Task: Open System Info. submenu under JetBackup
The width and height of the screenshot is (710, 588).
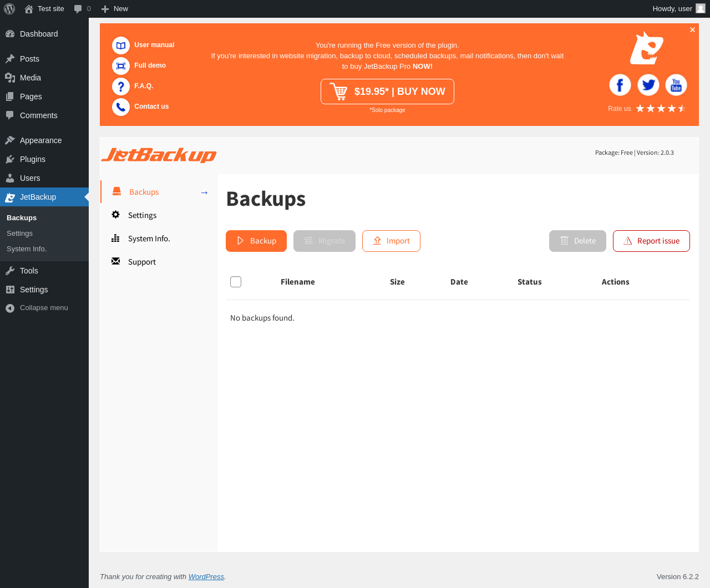Action: [44, 249]
